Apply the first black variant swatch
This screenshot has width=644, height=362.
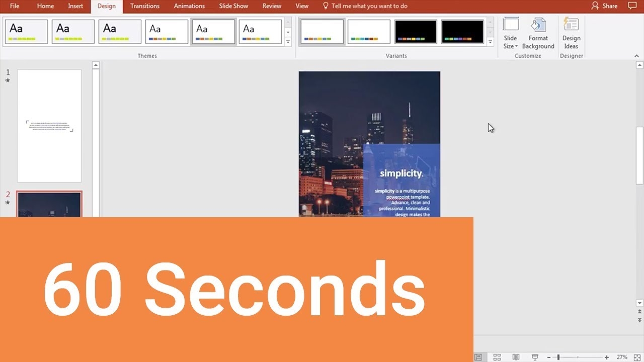416,32
